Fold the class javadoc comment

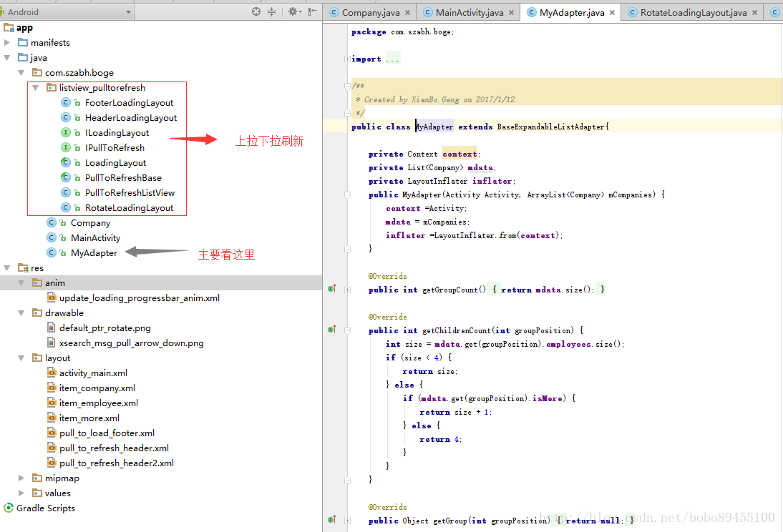[x=347, y=86]
